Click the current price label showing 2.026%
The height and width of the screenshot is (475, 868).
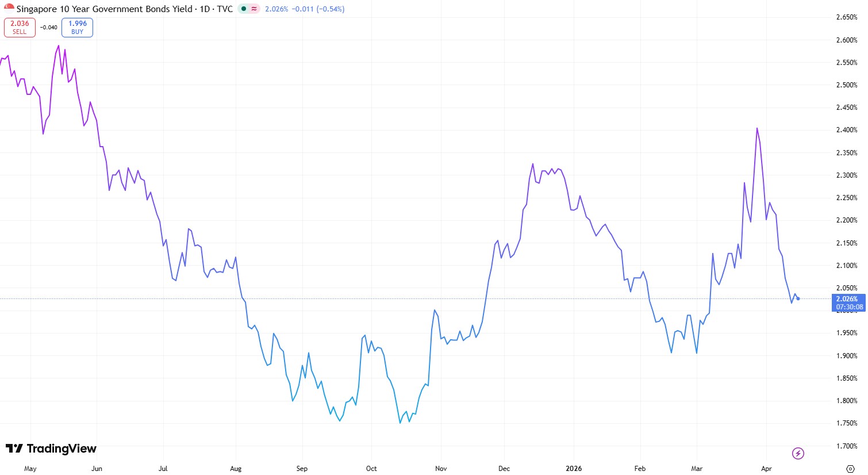pyautogui.click(x=847, y=298)
